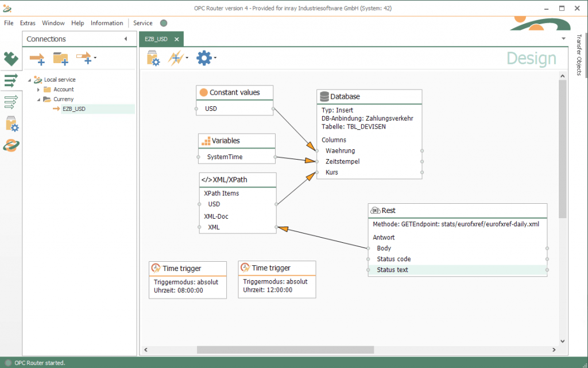588x368 pixels.
Task: Click the OPC Router app icon in title bar
Action: 7,8
